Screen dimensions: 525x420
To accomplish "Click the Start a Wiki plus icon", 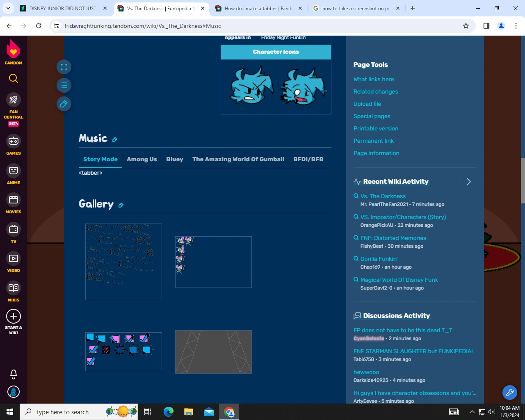I will [14, 316].
